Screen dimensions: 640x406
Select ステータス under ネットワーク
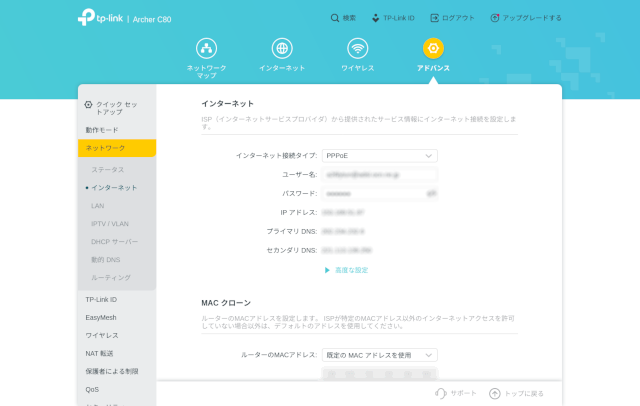point(108,170)
